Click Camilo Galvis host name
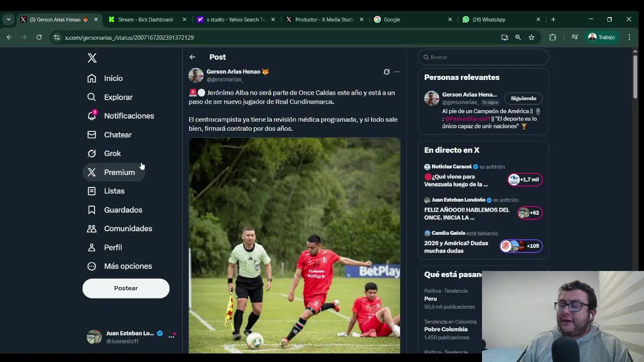Image resolution: width=644 pixels, height=362 pixels. point(448,233)
